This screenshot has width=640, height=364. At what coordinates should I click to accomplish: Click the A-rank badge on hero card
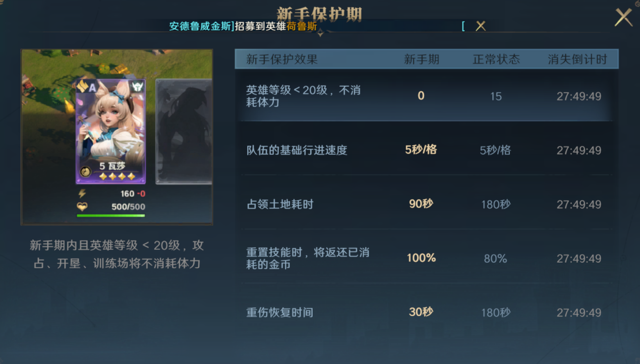[x=86, y=87]
